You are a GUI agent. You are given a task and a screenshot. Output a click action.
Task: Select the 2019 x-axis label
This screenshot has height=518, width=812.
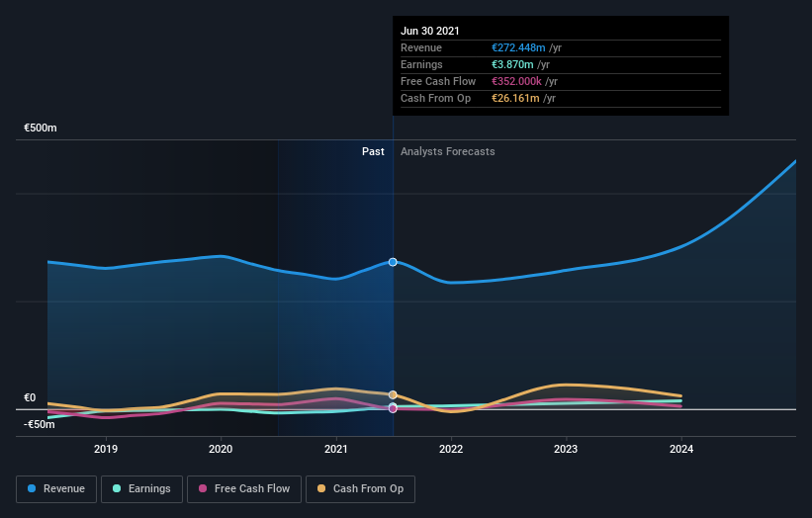[x=106, y=449]
